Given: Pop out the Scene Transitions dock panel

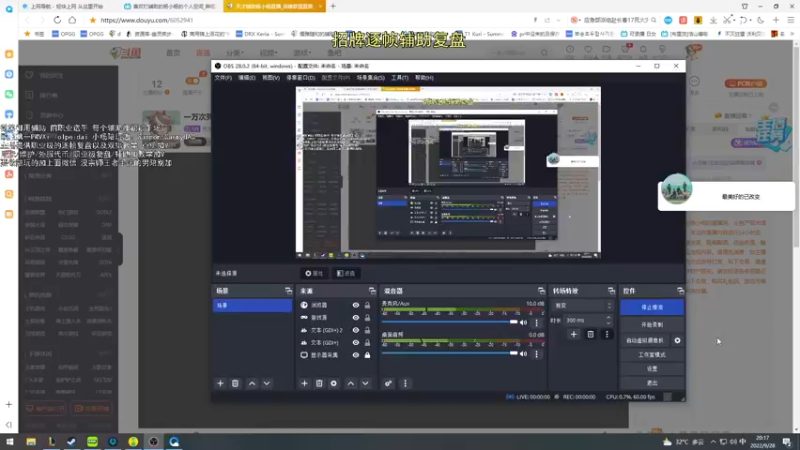Looking at the screenshot, I should tap(611, 291).
